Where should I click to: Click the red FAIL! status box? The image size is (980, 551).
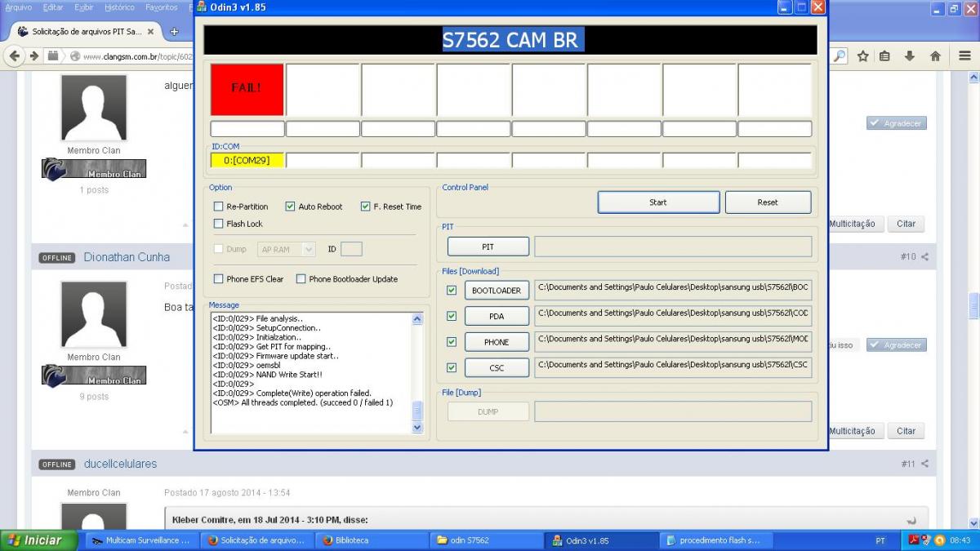coord(247,89)
